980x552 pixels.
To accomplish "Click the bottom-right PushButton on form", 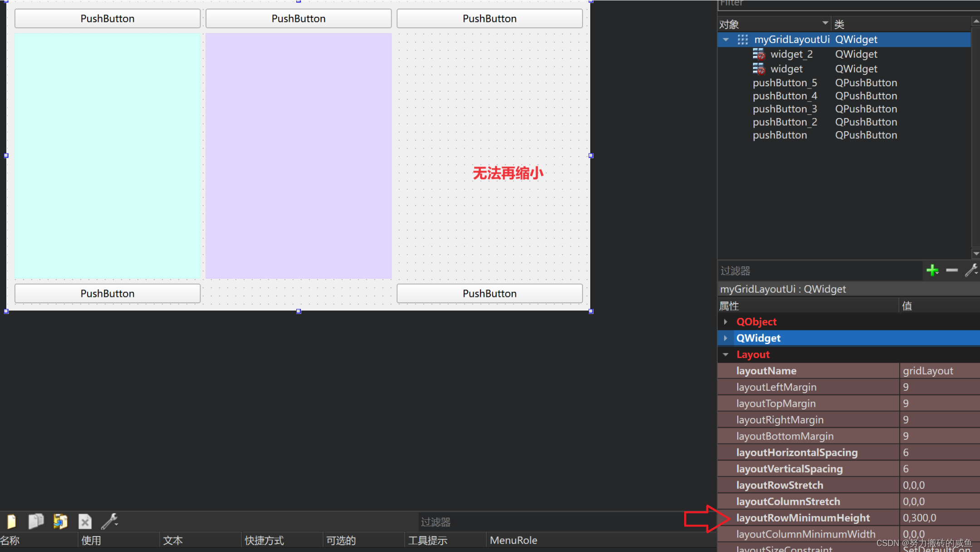I will coord(490,294).
